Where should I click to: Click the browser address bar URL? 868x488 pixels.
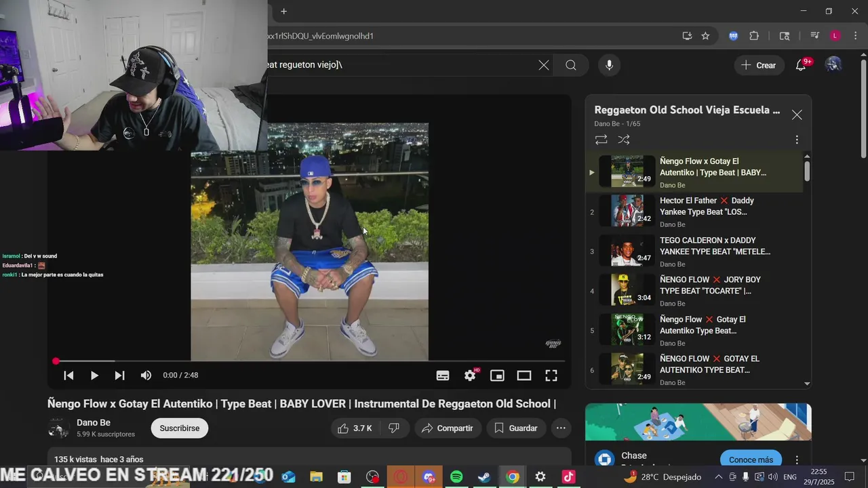[x=321, y=36]
